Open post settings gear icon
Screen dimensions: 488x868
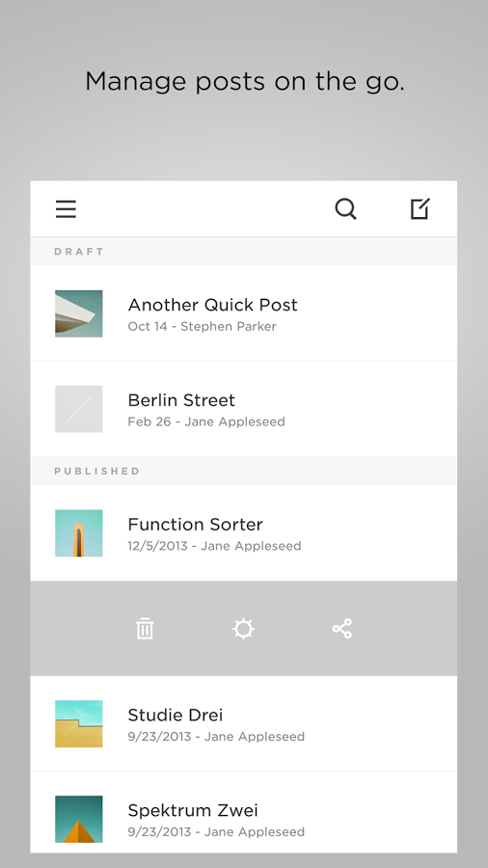tap(243, 629)
